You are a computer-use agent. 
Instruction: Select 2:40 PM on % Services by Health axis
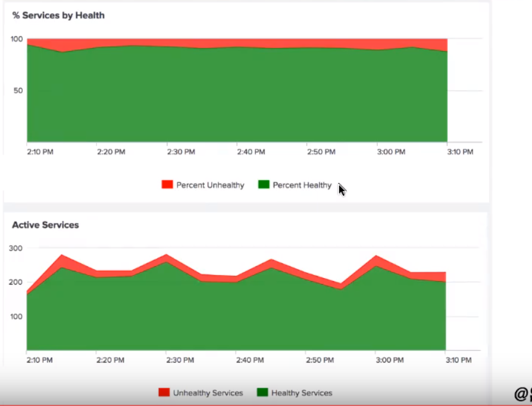(x=251, y=152)
